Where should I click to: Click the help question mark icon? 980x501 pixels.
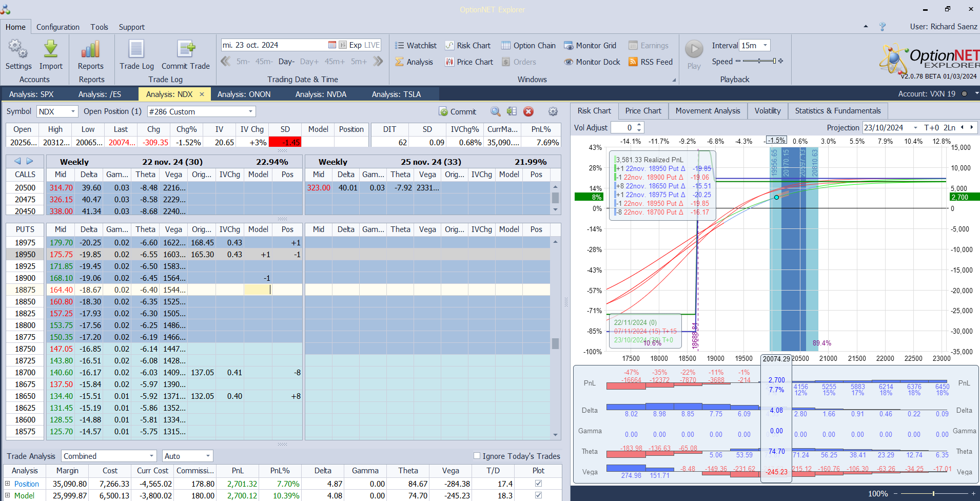883,26
